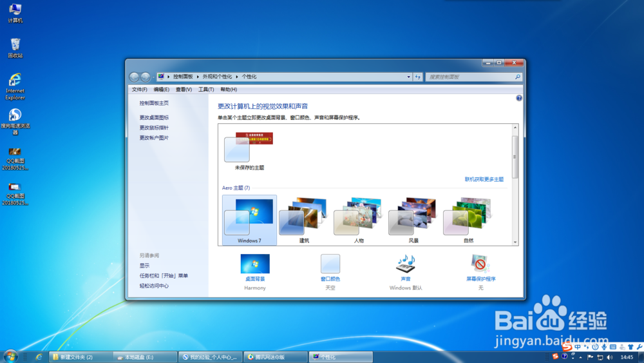Open address bar history dropdown

(408, 77)
